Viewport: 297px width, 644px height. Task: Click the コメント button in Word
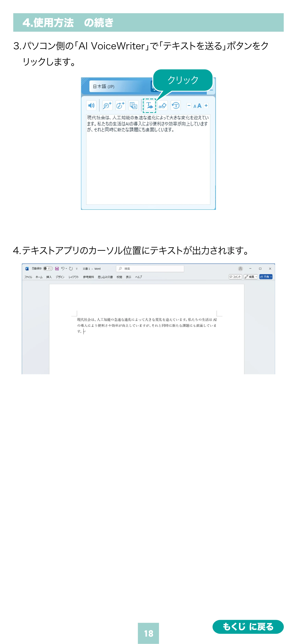235,277
